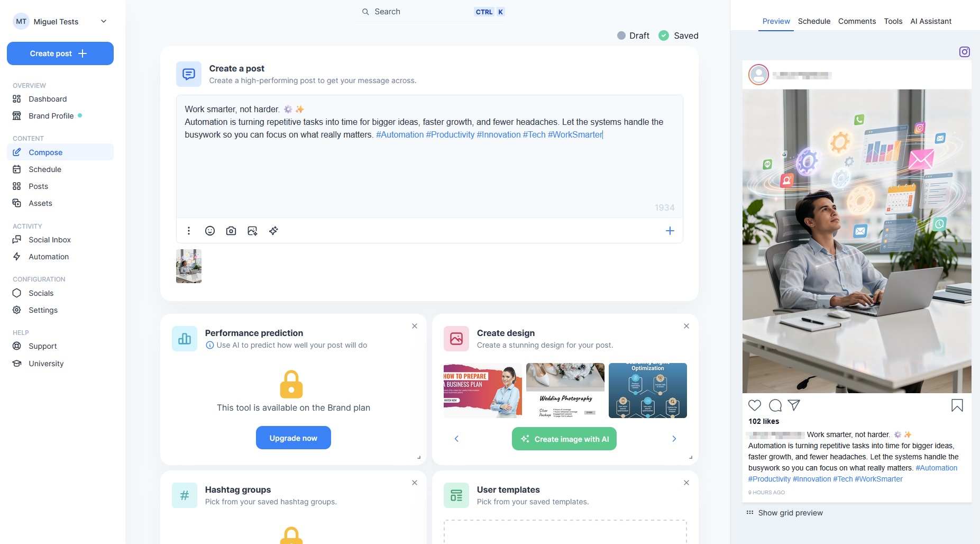This screenshot has height=544, width=980.
Task: Open the three-dot menu in the composer toolbar
Action: click(189, 231)
